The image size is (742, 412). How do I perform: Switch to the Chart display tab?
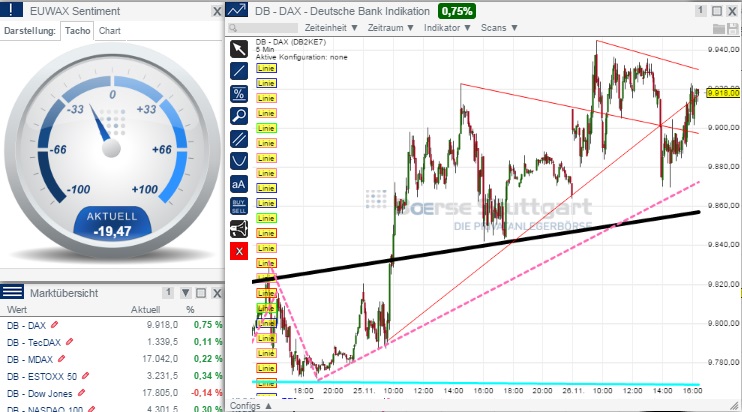(x=110, y=31)
